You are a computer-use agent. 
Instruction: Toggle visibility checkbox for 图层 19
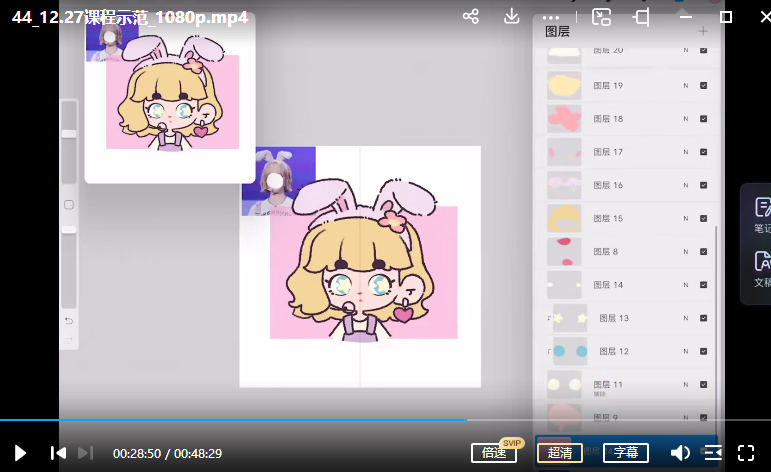[x=704, y=86]
